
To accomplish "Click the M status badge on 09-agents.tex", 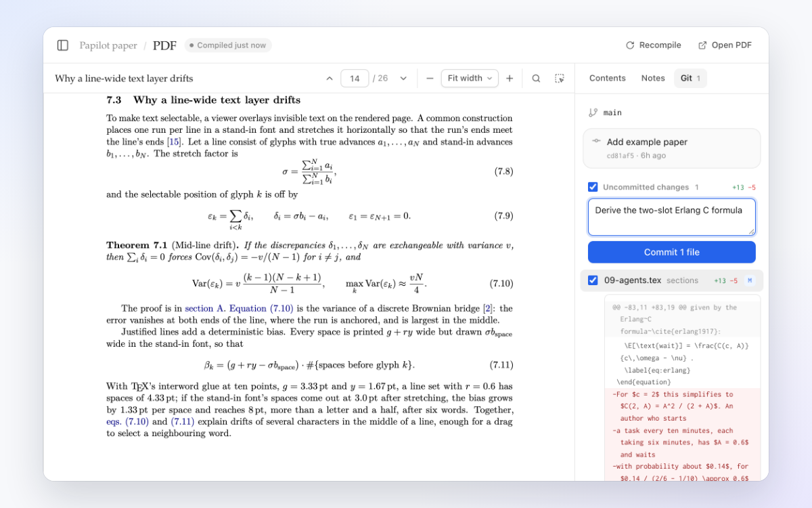I will [750, 280].
